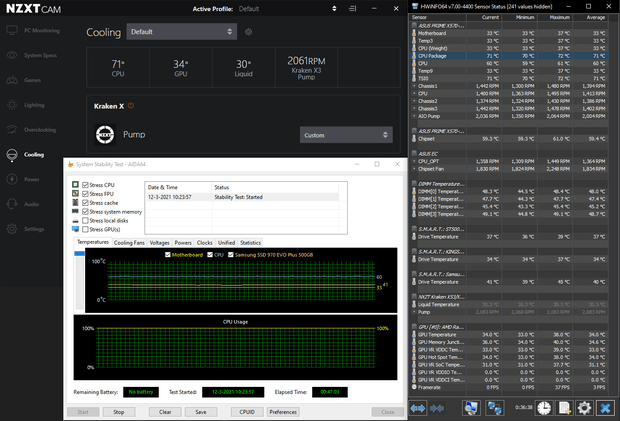Image resolution: width=620 pixels, height=421 pixels.
Task: Click the Preferences button
Action: [283, 411]
